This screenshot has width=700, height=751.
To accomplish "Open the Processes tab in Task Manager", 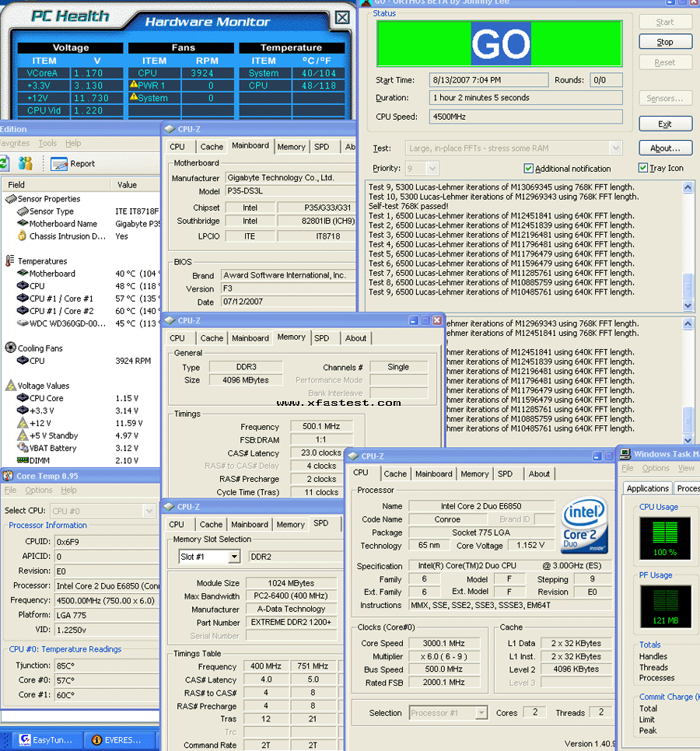I will click(x=687, y=488).
